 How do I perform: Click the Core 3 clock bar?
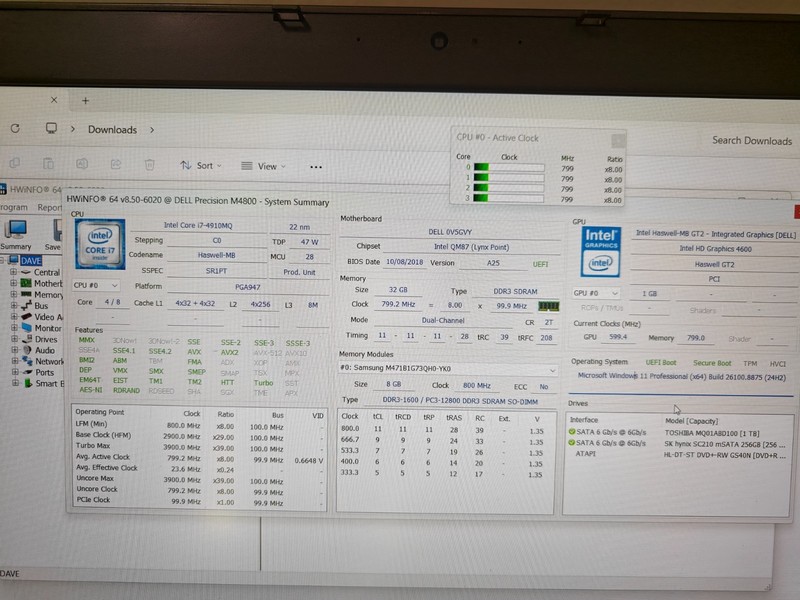coord(509,198)
